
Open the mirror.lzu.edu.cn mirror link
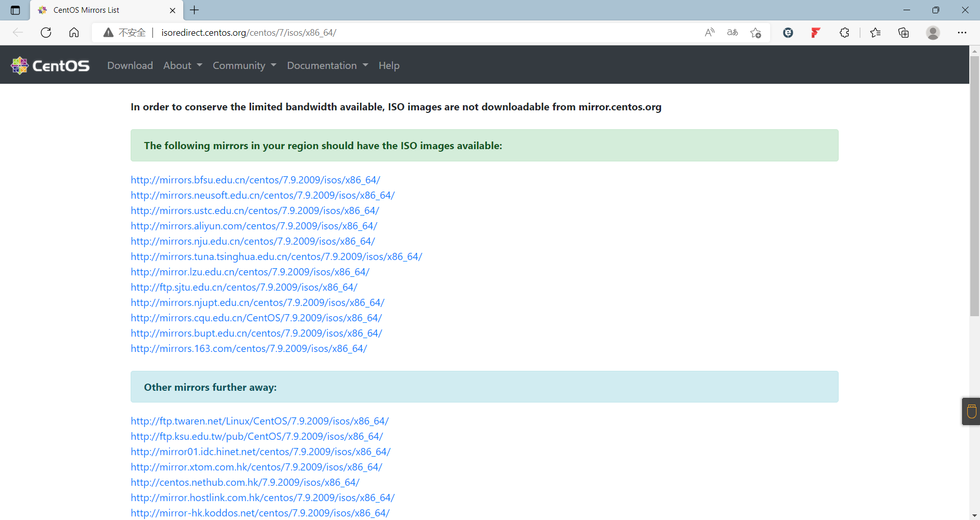pos(250,272)
